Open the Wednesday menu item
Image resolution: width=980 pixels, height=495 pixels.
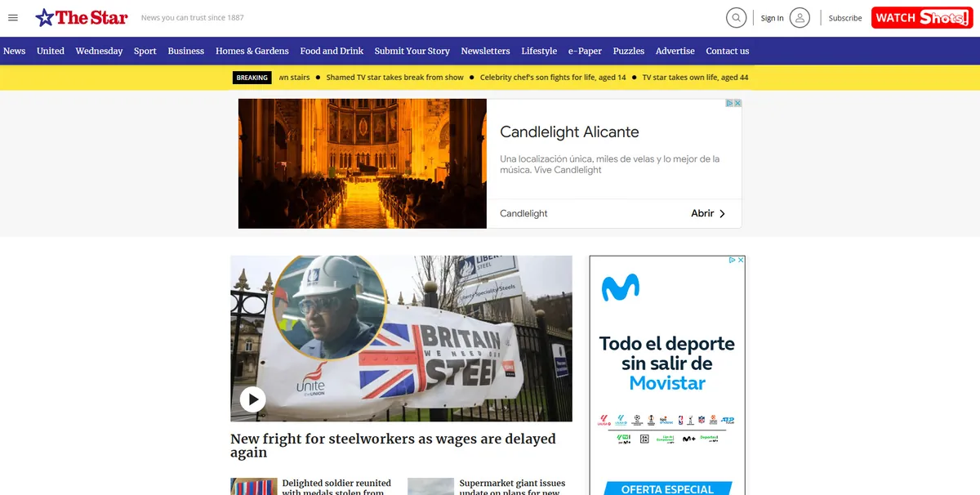[99, 51]
